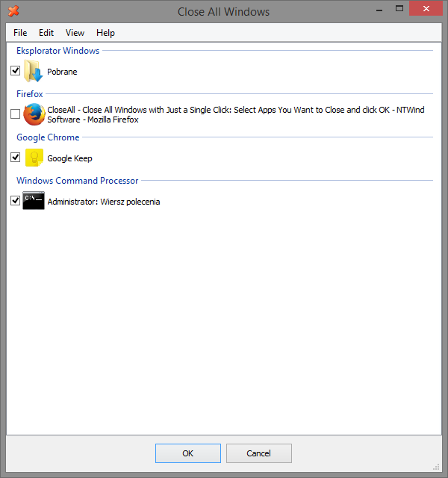
Task: Click the Firefox group header
Action: pyautogui.click(x=30, y=94)
